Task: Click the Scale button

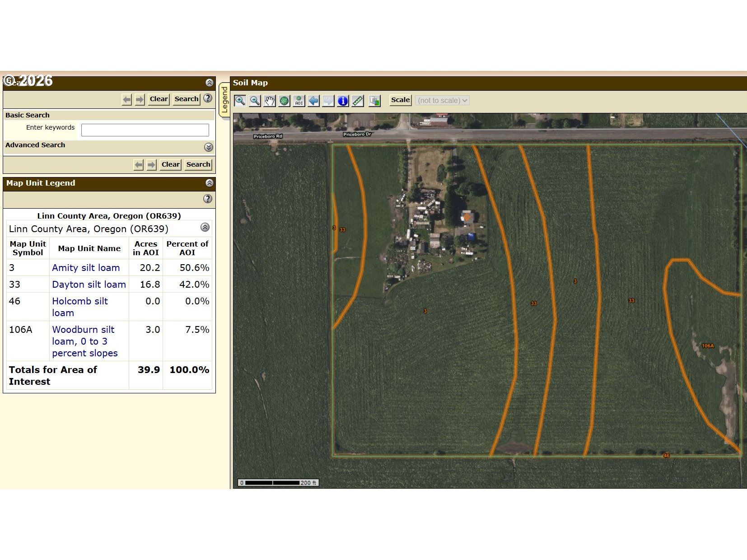Action: pyautogui.click(x=400, y=100)
